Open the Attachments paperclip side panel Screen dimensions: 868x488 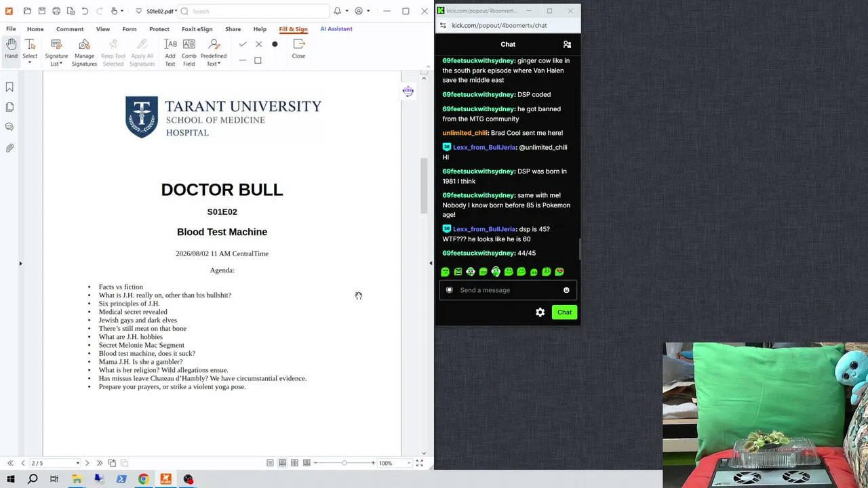click(x=9, y=148)
